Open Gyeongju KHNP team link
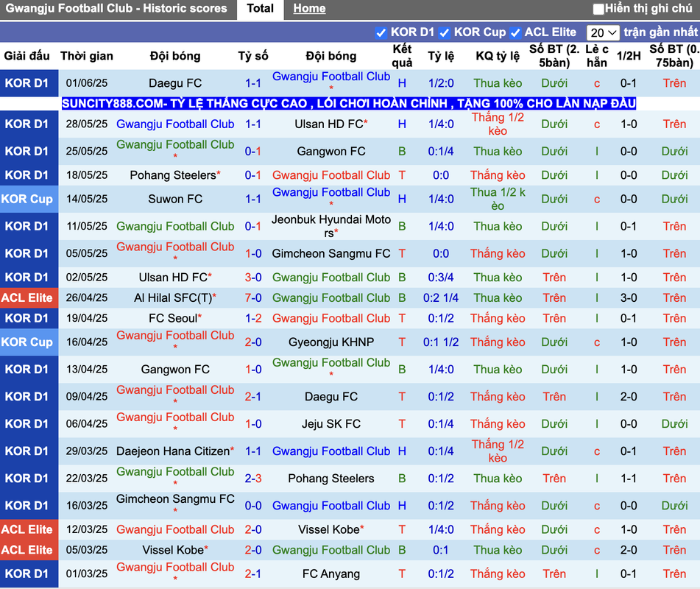Viewport: 700px width, 589px height. 330,342
